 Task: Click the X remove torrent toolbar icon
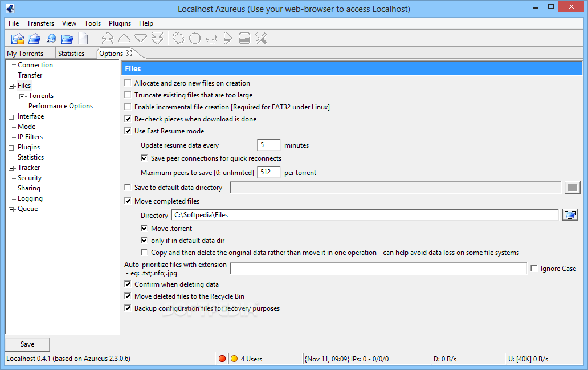[x=261, y=38]
